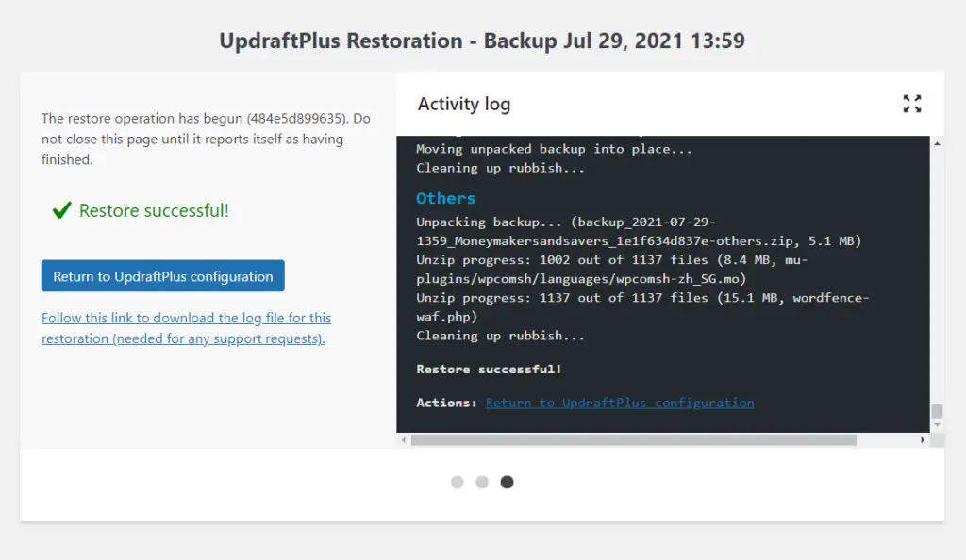Image resolution: width=966 pixels, height=560 pixels.
Task: Click 'Moving unpacked backup into place...' line
Action: (554, 149)
